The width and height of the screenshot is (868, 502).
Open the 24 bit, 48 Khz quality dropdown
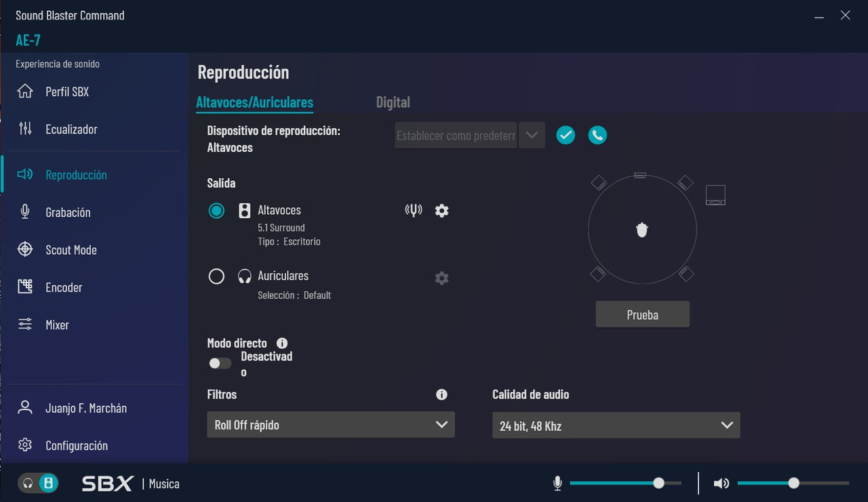coord(616,425)
